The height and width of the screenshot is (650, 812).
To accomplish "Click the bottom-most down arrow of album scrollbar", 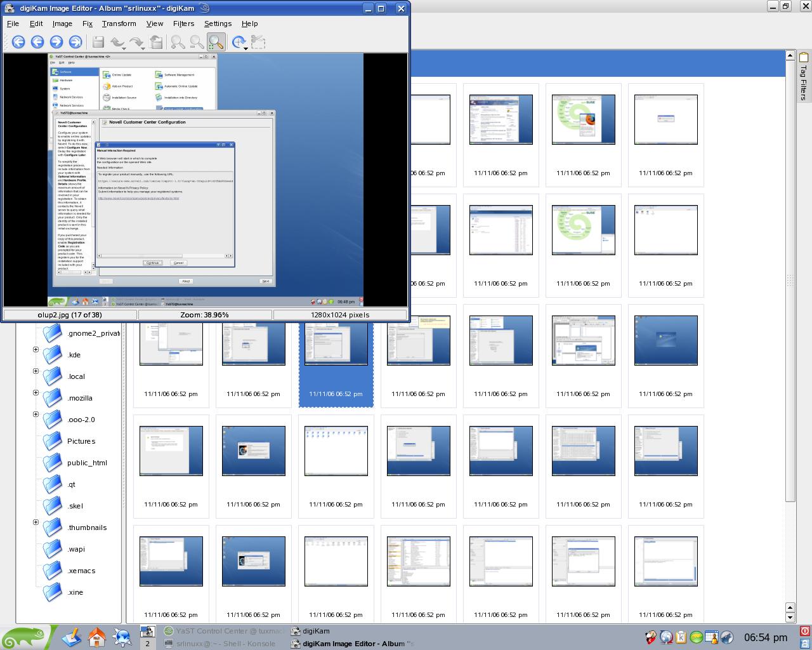I will pos(790,618).
